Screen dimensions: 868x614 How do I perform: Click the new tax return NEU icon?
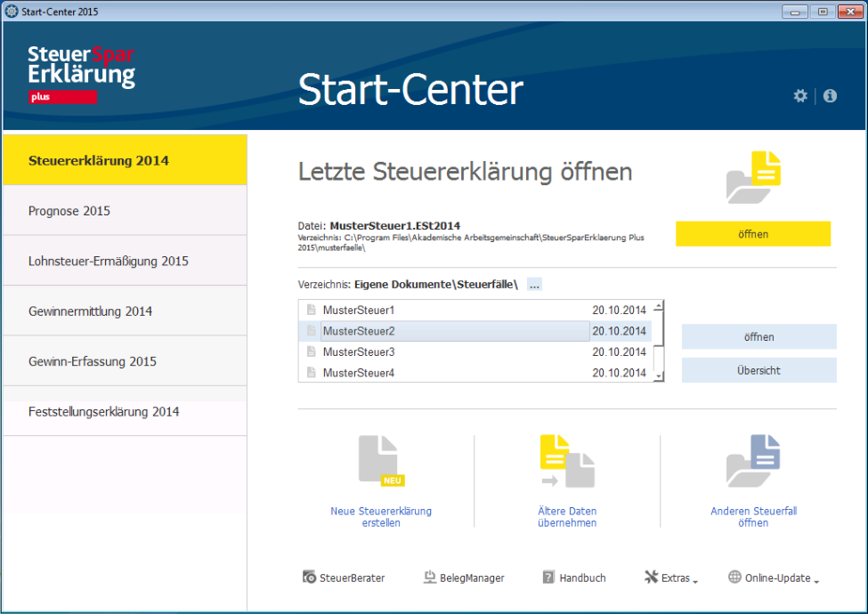point(380,463)
